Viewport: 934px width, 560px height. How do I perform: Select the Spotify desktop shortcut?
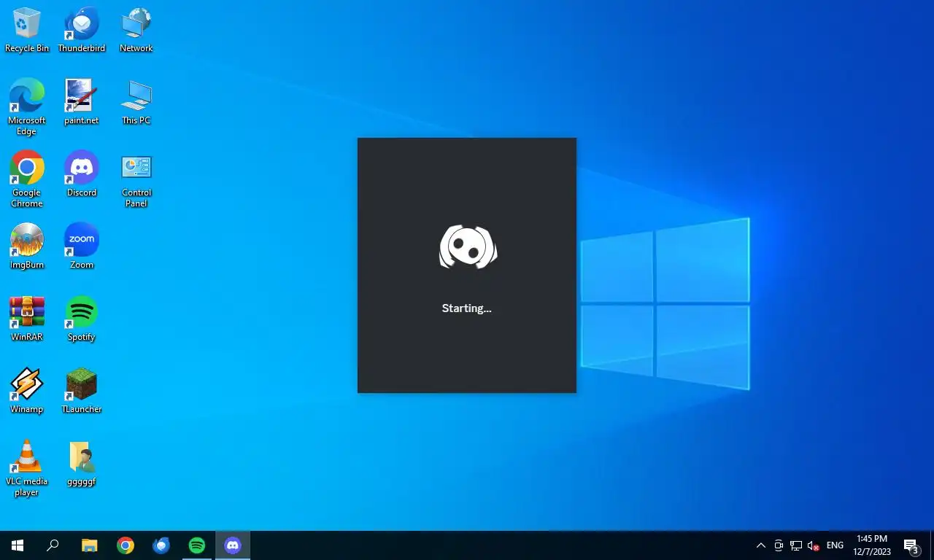82,319
